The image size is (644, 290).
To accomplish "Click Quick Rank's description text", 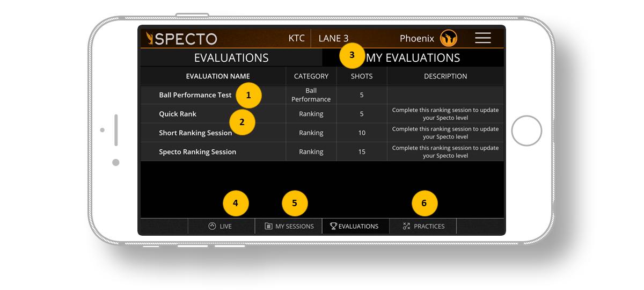I will 445,114.
